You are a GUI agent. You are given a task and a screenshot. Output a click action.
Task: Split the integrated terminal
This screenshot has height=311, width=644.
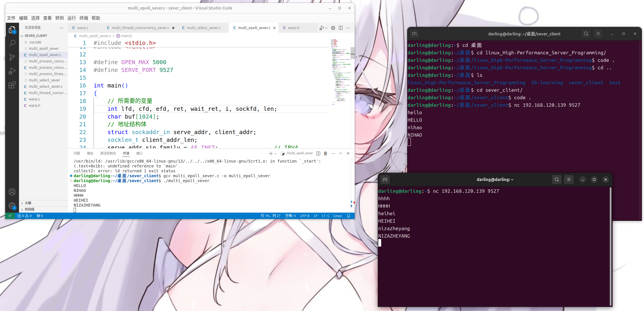(x=318, y=153)
